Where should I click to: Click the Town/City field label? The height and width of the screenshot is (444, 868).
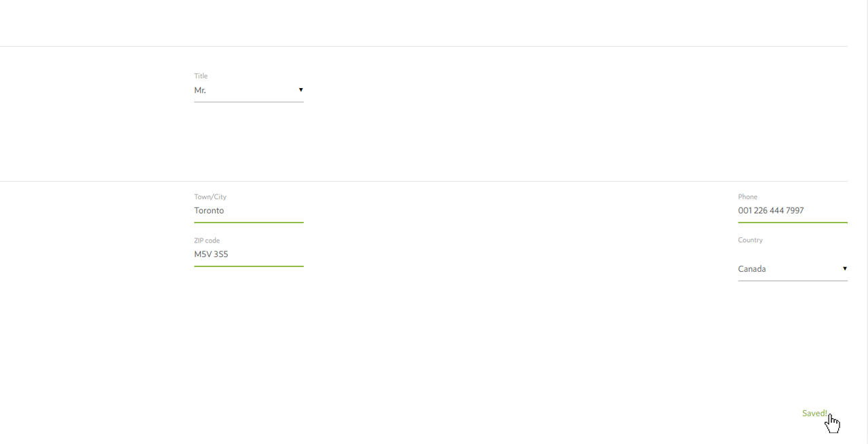(x=210, y=197)
